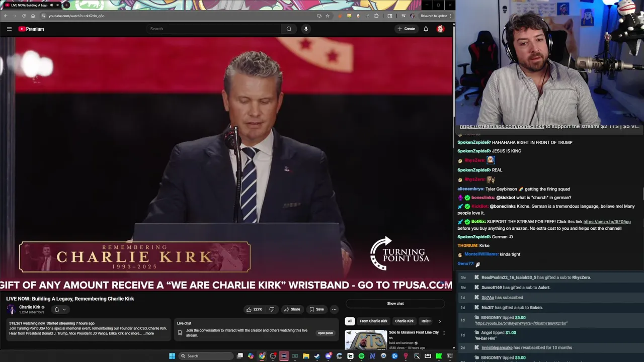The height and width of the screenshot is (362, 644).
Task: Click Relaunch to update in Chrome
Action: click(434, 16)
